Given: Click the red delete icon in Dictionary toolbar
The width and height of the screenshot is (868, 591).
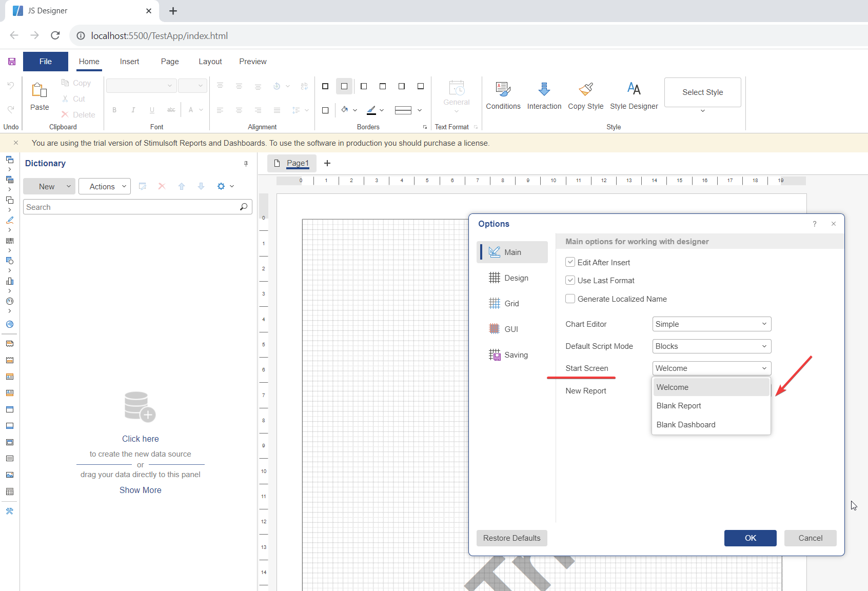Looking at the screenshot, I should click(x=162, y=186).
